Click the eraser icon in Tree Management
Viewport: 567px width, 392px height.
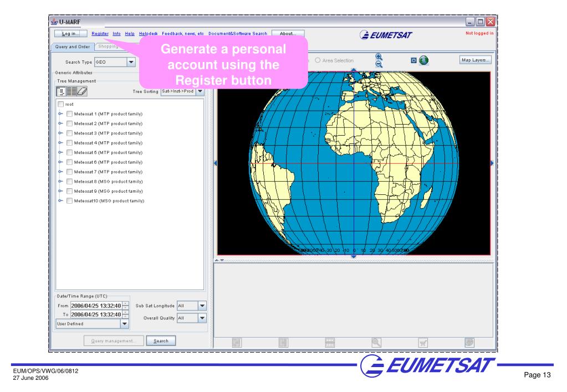pyautogui.click(x=82, y=91)
